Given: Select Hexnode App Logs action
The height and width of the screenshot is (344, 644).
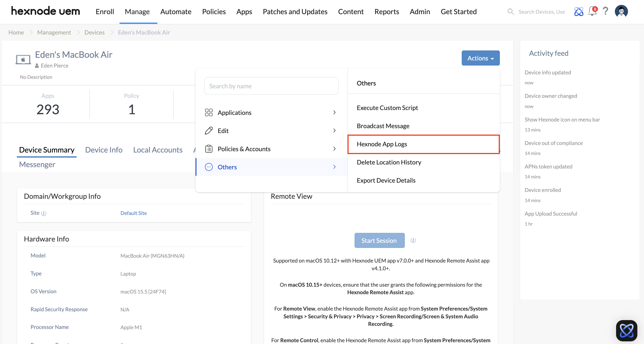Looking at the screenshot, I should [423, 144].
